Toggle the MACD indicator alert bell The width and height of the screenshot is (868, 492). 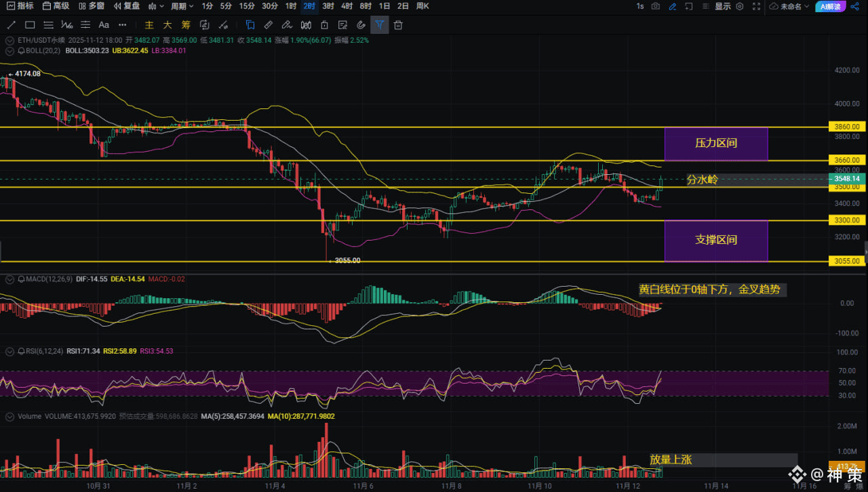(x=21, y=279)
